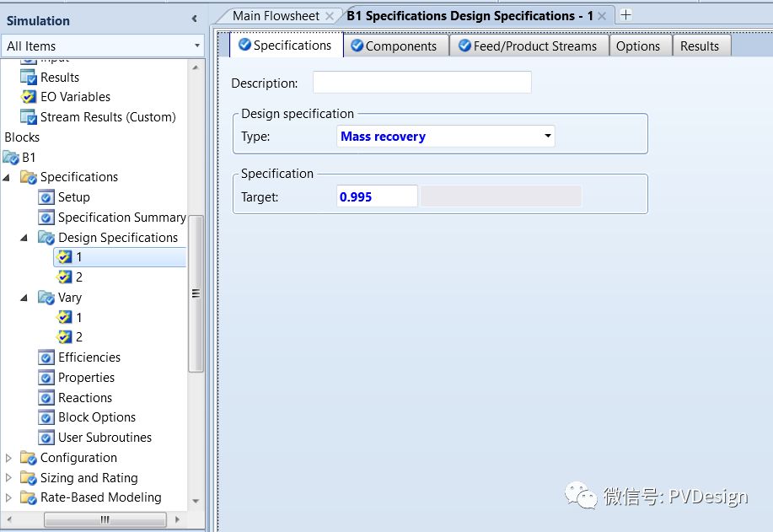The width and height of the screenshot is (773, 532).
Task: Click the grey units box beside Target
Action: (501, 196)
